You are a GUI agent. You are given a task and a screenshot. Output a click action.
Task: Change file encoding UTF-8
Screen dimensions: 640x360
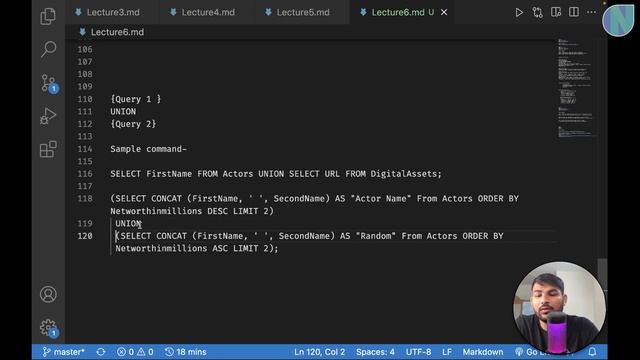(418, 352)
